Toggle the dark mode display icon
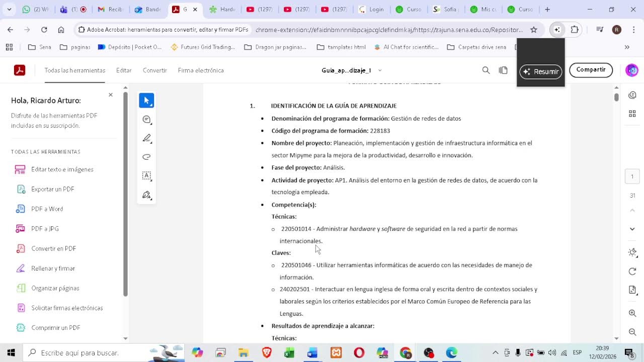 click(632, 252)
